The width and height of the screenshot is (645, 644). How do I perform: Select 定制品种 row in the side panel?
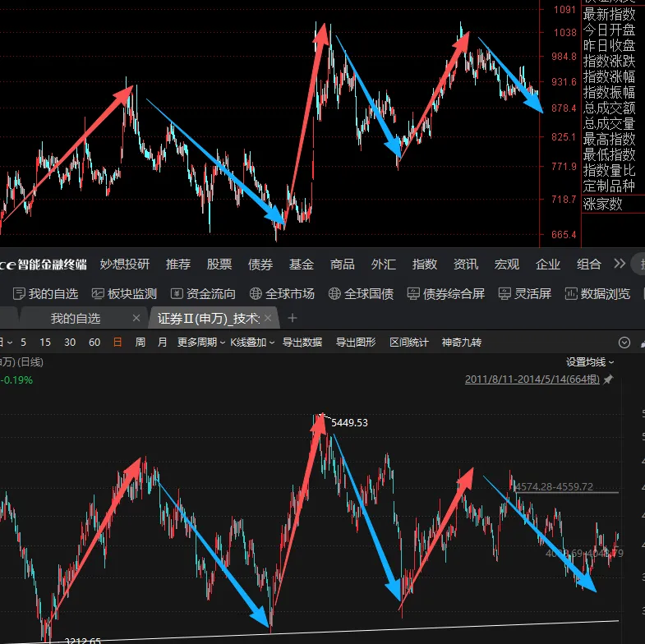tap(609, 186)
